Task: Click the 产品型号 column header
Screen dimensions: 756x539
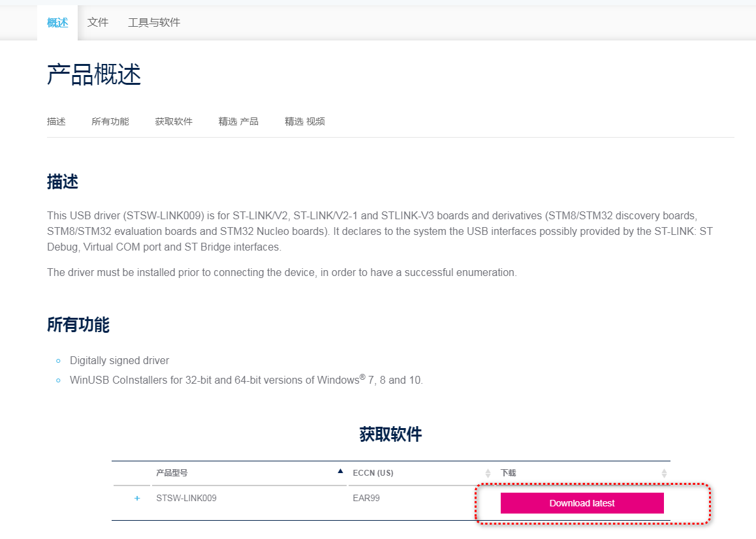Action: 172,473
